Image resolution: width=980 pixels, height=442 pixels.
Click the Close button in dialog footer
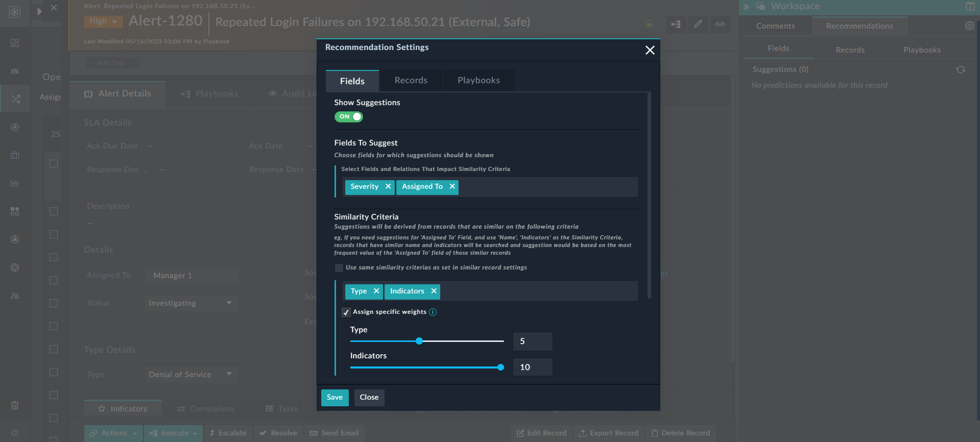(x=369, y=398)
